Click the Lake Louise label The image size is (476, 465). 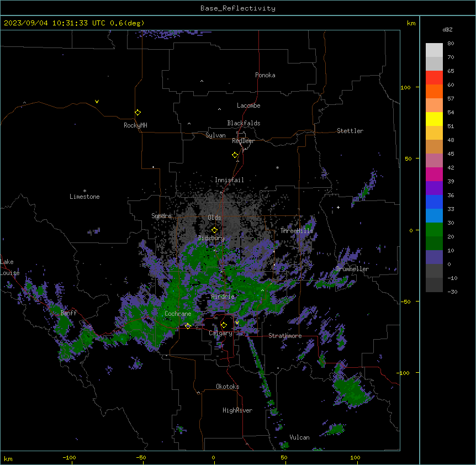[x=10, y=267]
